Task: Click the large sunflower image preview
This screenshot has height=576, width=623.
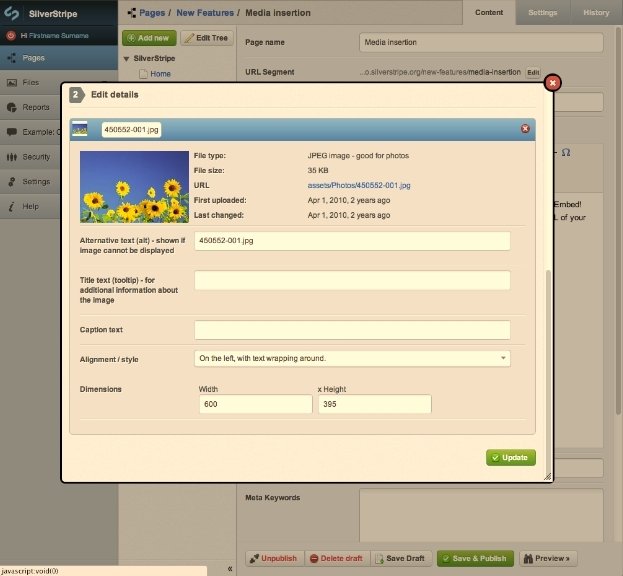Action: (x=134, y=187)
